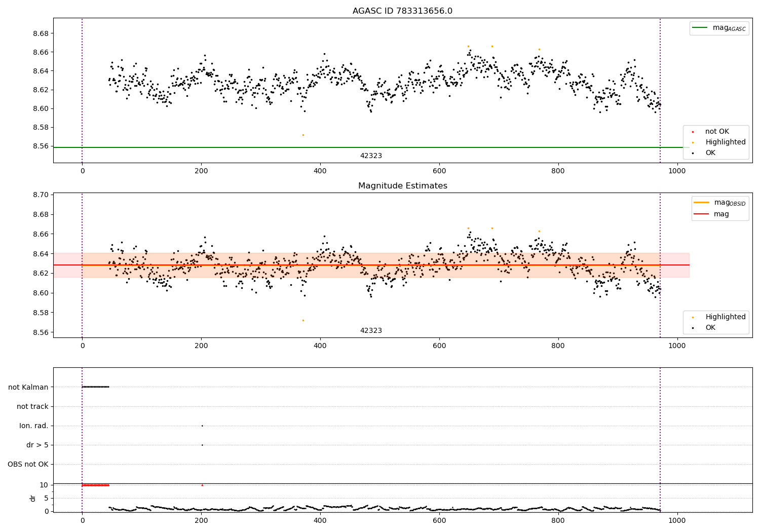
Task: Click the 'Highlighted' legend label in the top plot
Action: tap(726, 142)
